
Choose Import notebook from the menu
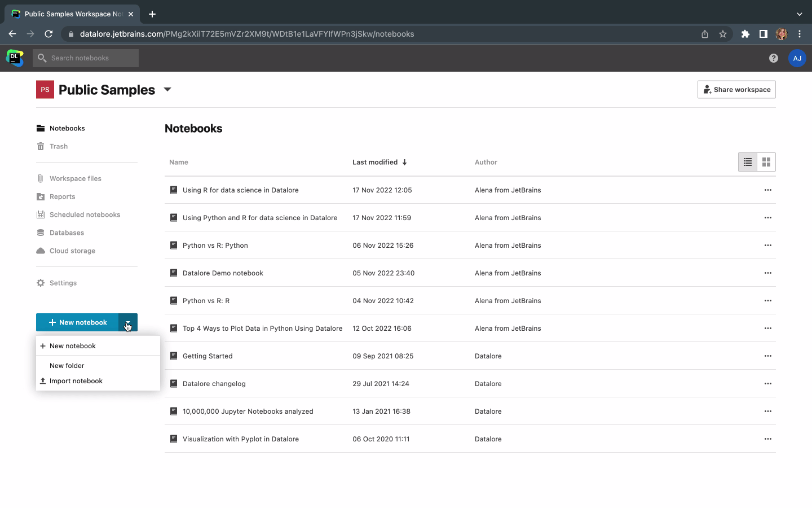[76, 381]
